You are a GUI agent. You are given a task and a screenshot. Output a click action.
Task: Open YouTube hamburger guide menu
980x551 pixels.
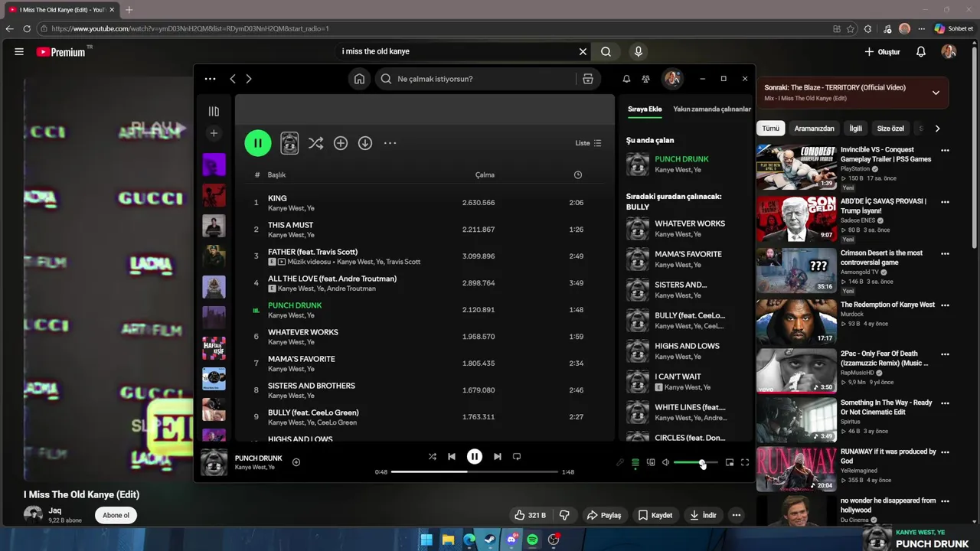[x=19, y=51]
